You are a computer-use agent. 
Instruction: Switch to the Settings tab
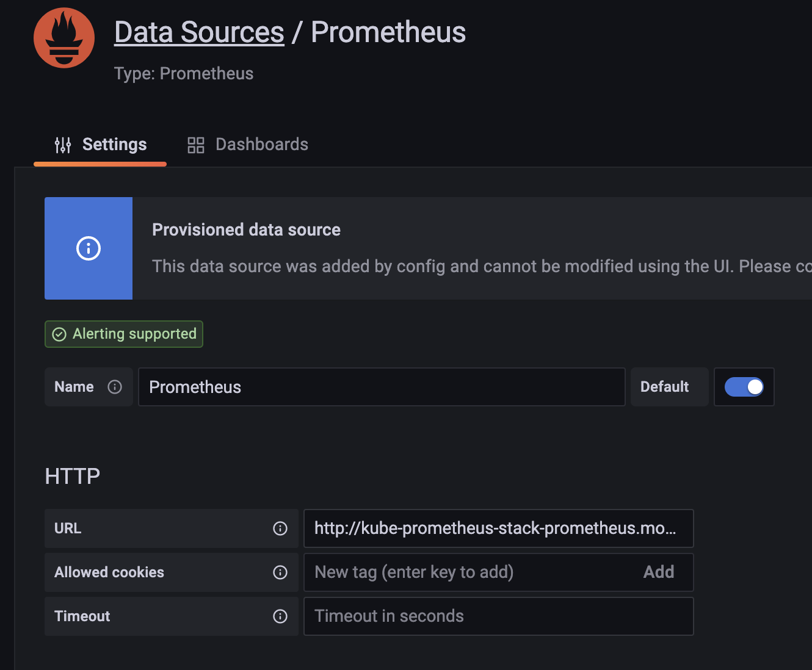100,145
